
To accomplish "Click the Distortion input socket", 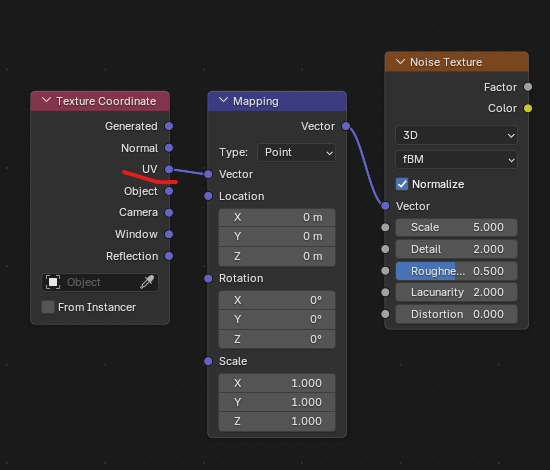I will 385,314.
